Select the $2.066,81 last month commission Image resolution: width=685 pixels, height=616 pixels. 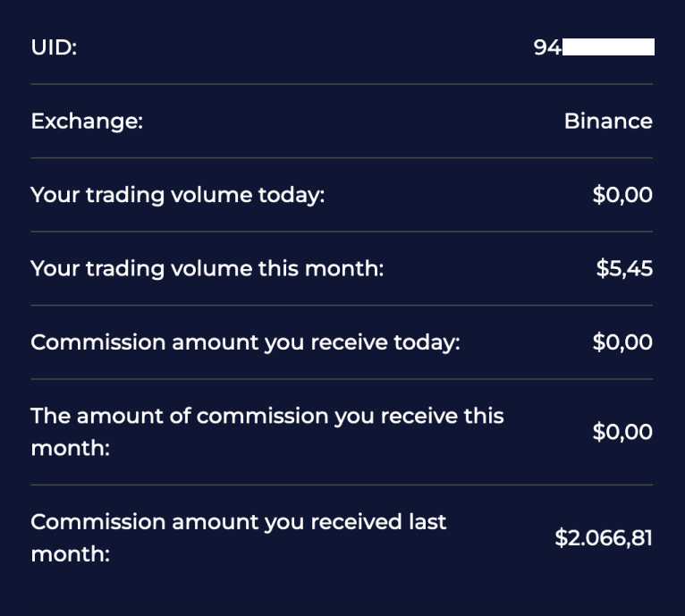coord(604,538)
